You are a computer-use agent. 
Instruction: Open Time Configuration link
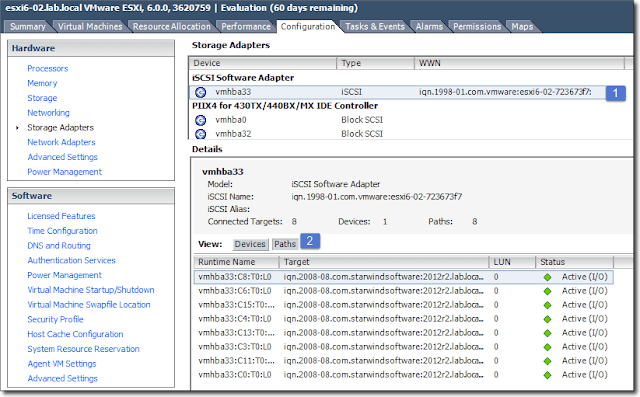tap(62, 231)
